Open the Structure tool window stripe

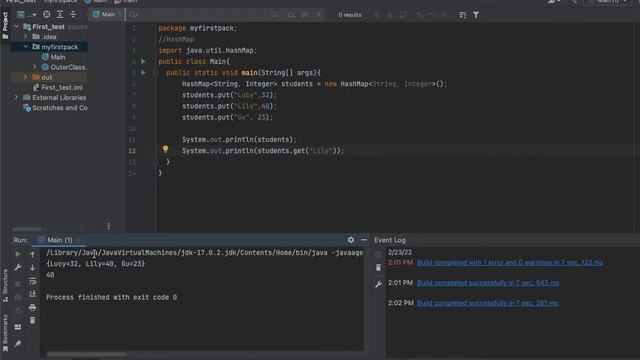5,285
